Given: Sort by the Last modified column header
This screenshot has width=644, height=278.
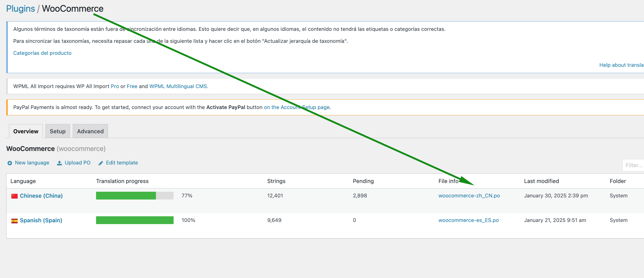Looking at the screenshot, I should [x=541, y=181].
